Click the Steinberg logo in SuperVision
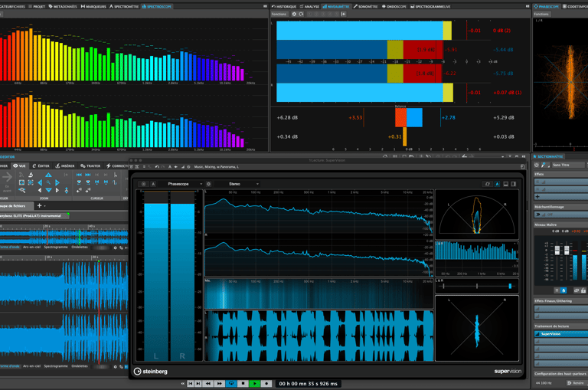The image size is (588, 390). (151, 372)
